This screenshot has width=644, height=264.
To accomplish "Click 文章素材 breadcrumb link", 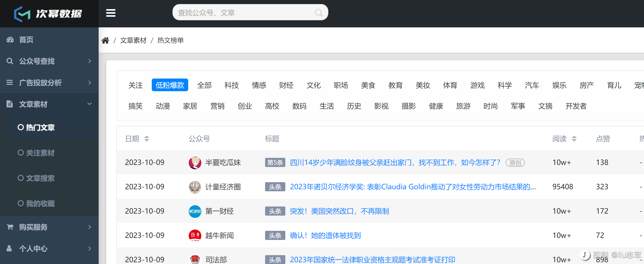I will (133, 41).
